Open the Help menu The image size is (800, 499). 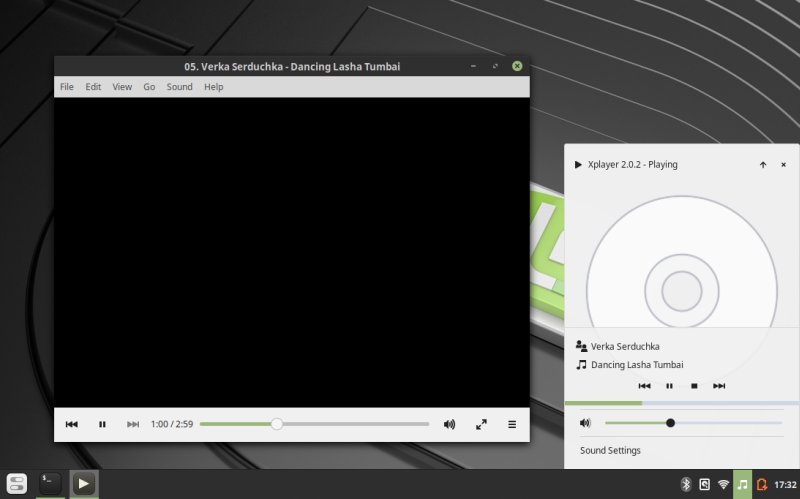click(x=214, y=87)
